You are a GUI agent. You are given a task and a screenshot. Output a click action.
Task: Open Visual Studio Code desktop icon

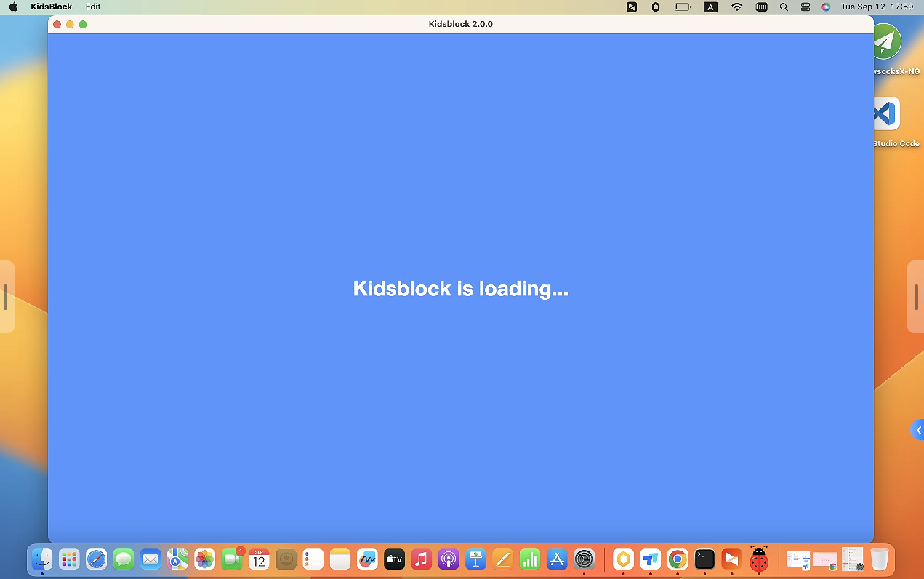click(x=886, y=114)
